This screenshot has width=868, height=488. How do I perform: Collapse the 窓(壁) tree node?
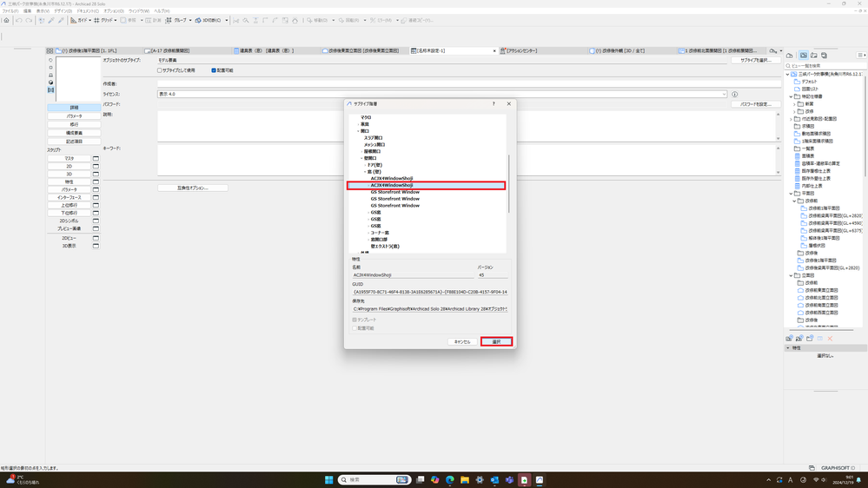365,172
